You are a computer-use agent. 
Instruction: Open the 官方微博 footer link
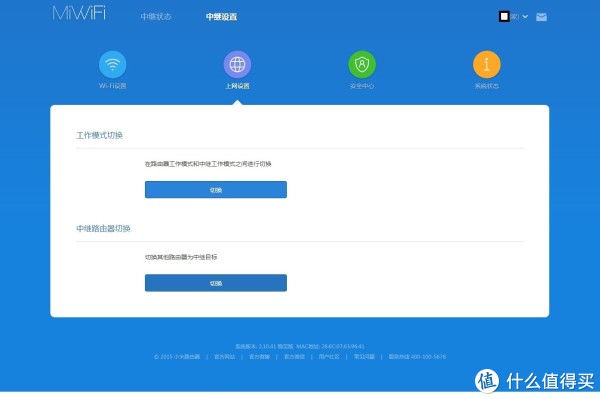(x=259, y=357)
